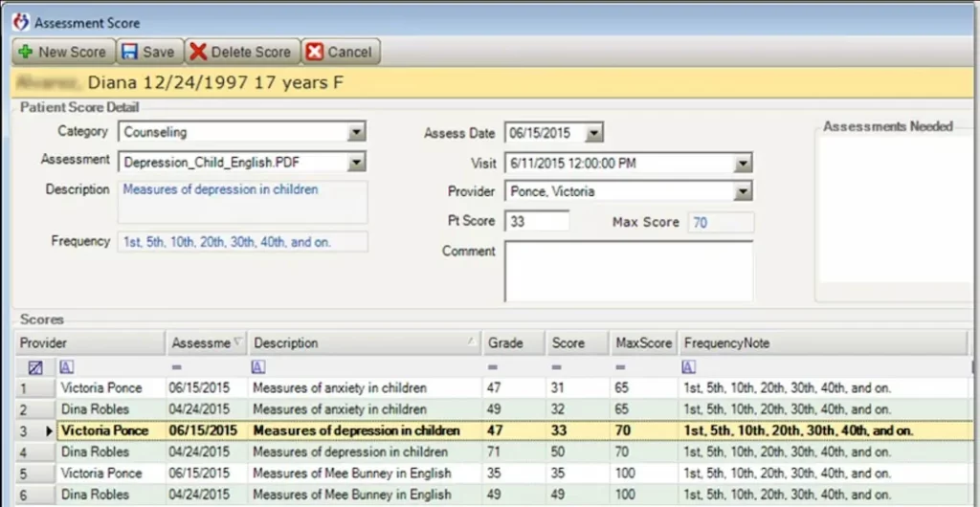Select row header 1
The height and width of the screenshot is (507, 980).
pos(35,388)
